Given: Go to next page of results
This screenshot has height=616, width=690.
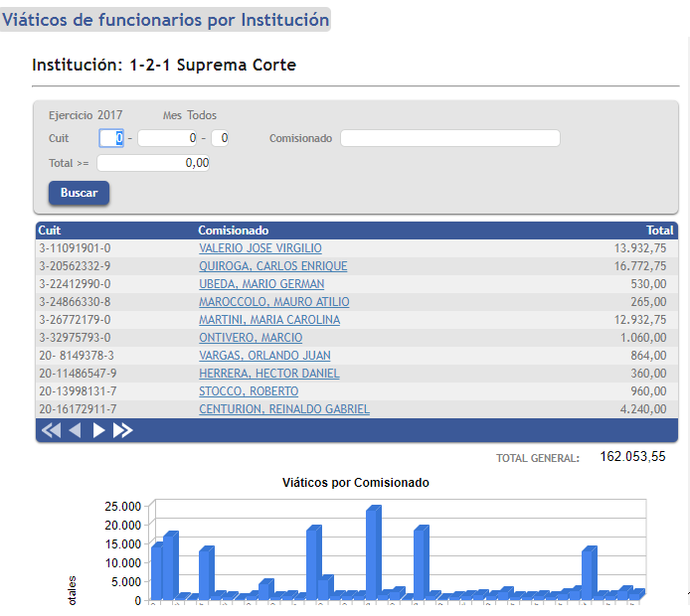Looking at the screenshot, I should pyautogui.click(x=98, y=430).
